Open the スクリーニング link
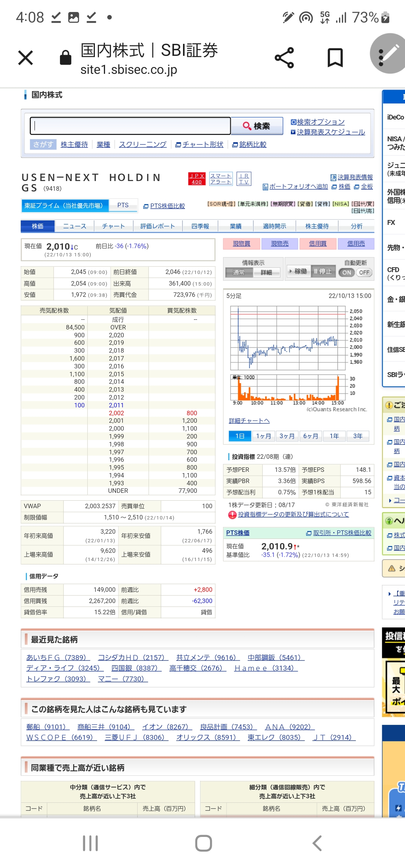Image resolution: width=405 pixels, height=868 pixels. coord(142,144)
